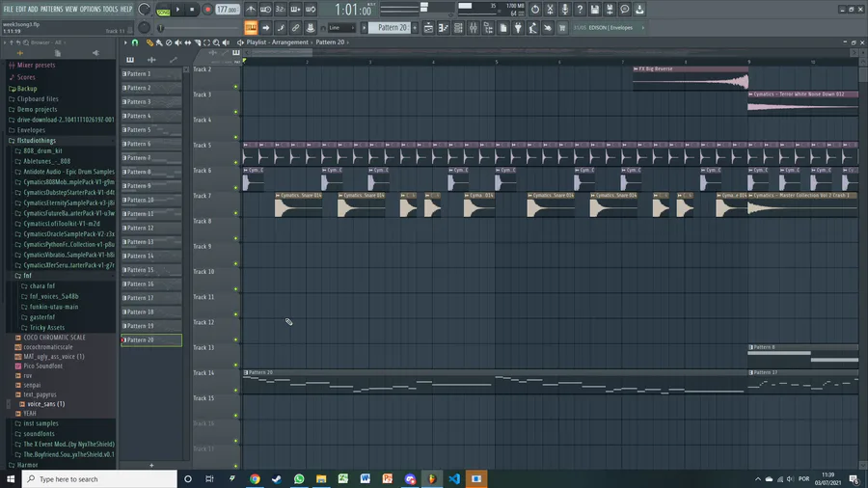Toggle loop recording icon
Screen dimensions: 868x488
tap(311, 10)
